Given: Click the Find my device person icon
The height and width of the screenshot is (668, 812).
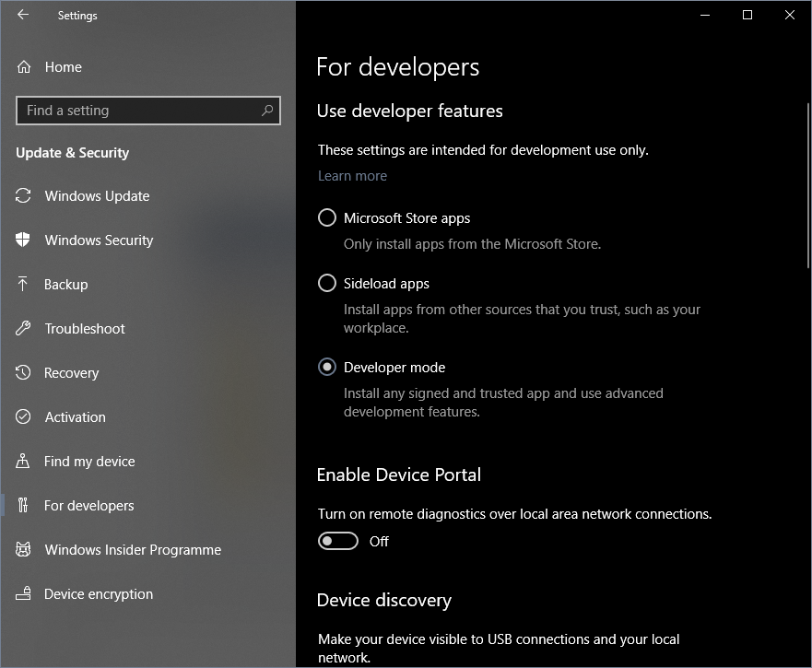Looking at the screenshot, I should click(x=24, y=462).
